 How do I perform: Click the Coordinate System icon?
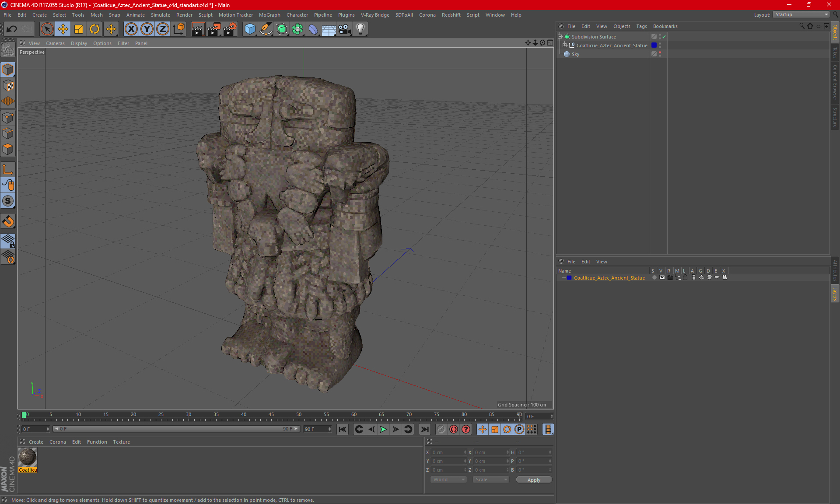coord(178,29)
